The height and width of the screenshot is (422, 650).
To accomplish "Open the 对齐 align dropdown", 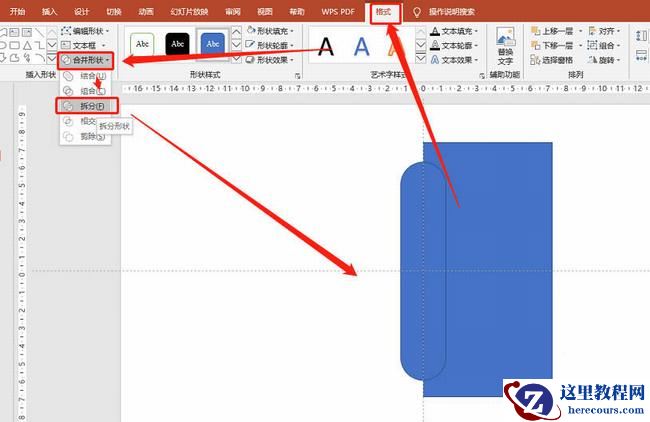I will 604,31.
